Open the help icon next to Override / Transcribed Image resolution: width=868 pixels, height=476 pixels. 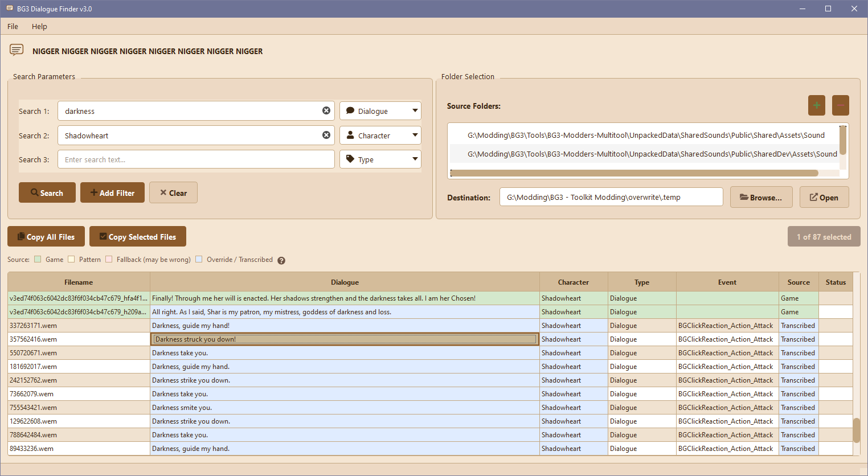pos(281,260)
